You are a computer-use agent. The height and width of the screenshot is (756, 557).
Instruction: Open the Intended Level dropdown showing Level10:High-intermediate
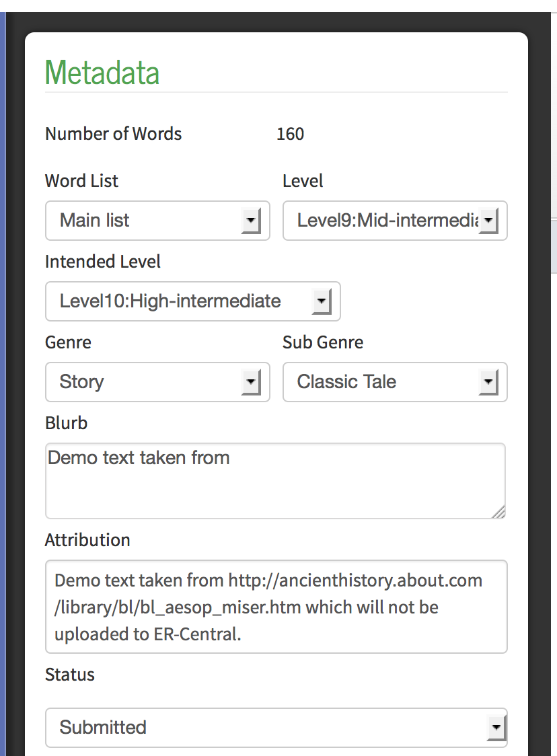192,301
